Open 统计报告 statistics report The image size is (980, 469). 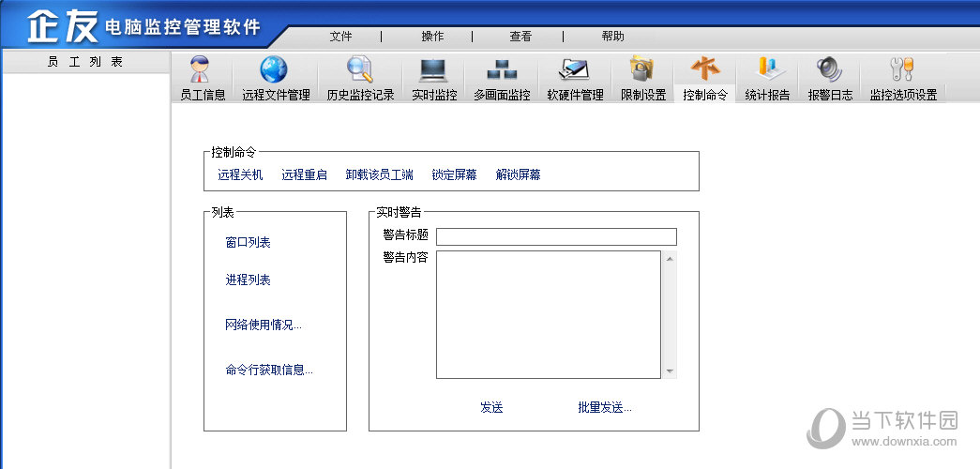tap(767, 79)
